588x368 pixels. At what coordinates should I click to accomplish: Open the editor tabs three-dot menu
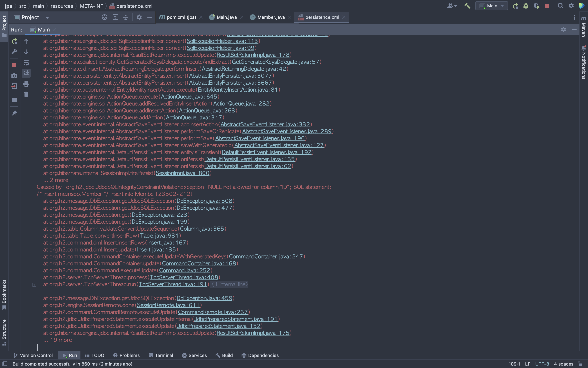click(x=574, y=17)
